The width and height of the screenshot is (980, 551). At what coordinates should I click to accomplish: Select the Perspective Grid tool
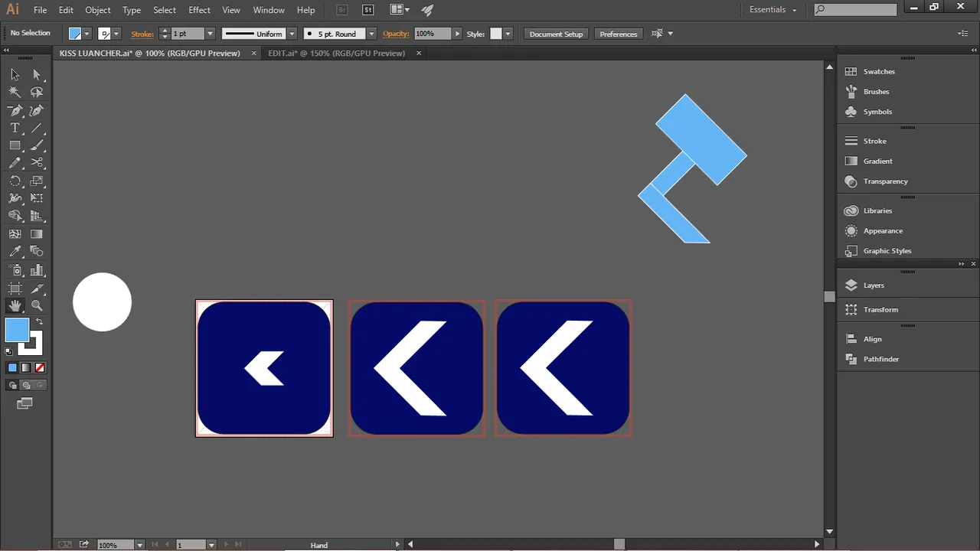tap(37, 217)
